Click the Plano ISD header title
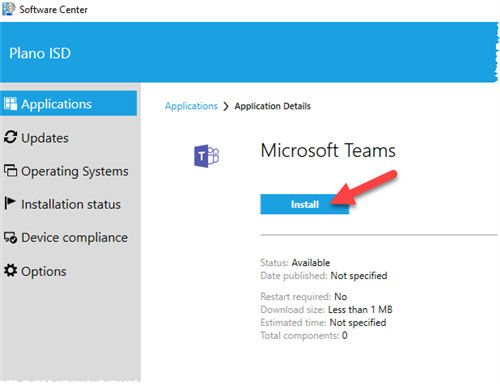Viewport: 500px width, 384px height. click(x=40, y=53)
